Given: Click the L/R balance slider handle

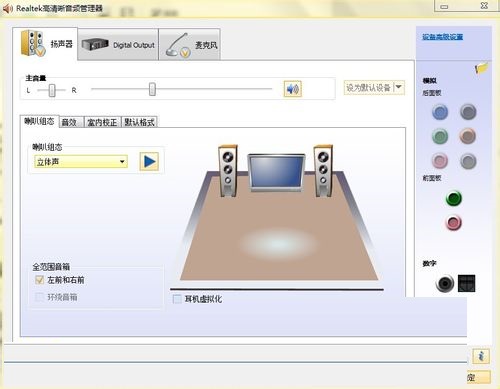Looking at the screenshot, I should tap(52, 90).
